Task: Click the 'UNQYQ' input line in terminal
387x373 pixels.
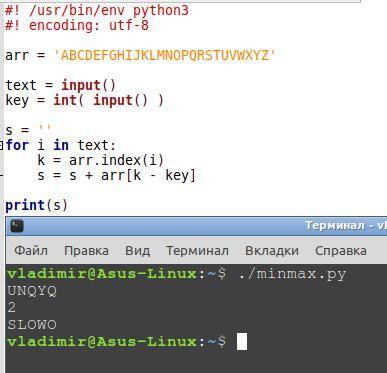Action: tap(32, 291)
